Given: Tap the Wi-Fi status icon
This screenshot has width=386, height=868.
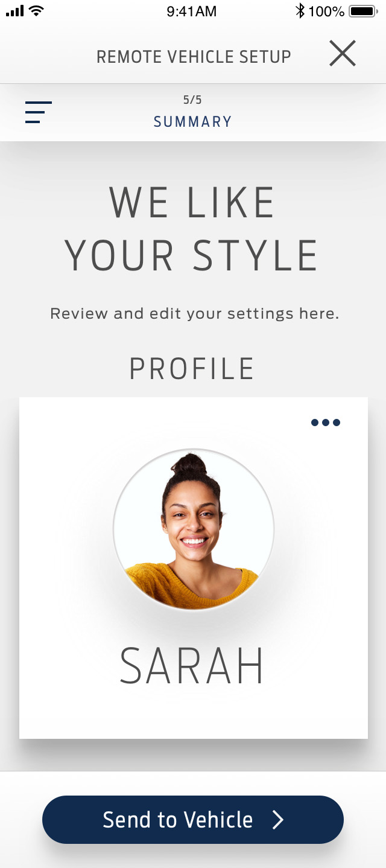Looking at the screenshot, I should 36,11.
